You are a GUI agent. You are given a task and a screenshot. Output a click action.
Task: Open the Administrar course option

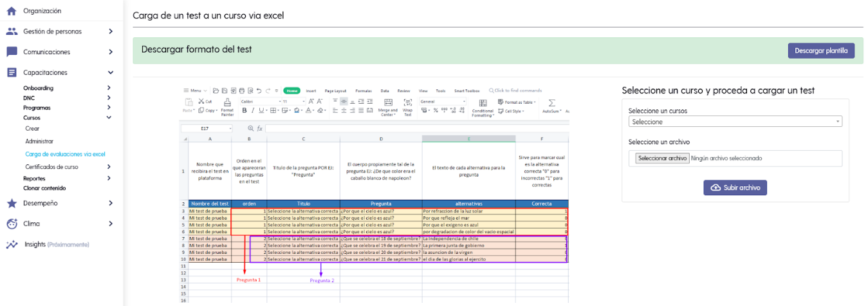39,141
